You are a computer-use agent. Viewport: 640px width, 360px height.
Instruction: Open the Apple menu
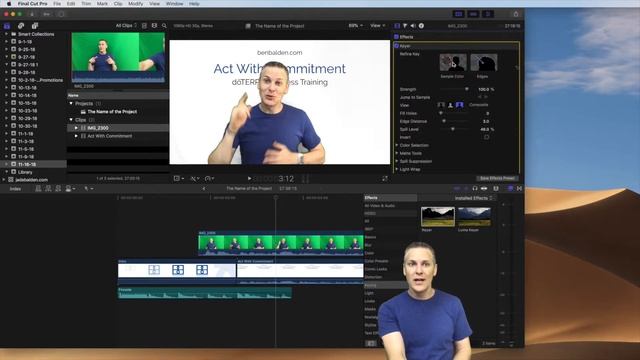pos(9,3)
